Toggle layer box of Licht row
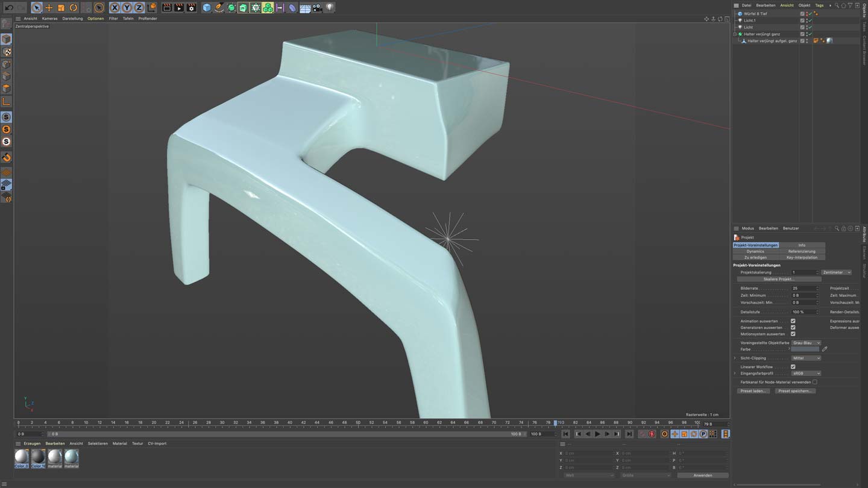Screen dimensions: 868x488 [x=802, y=27]
